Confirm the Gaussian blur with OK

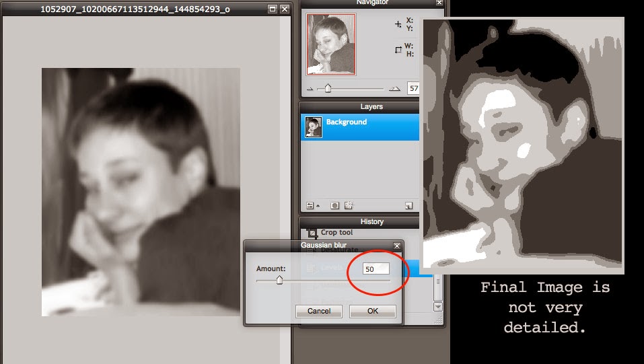coord(373,311)
